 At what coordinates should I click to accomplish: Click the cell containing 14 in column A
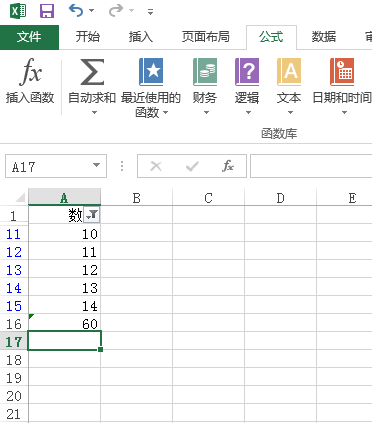coord(64,306)
